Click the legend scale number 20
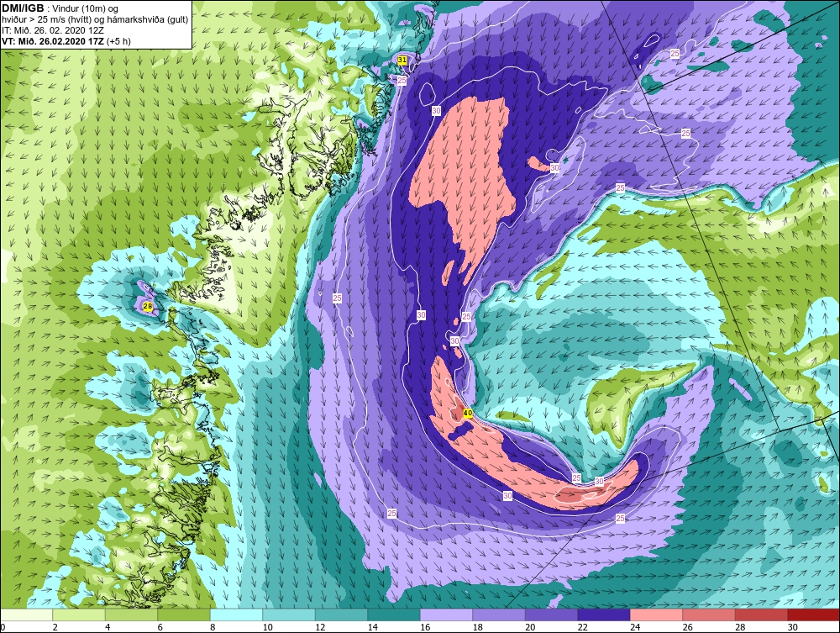Image resolution: width=840 pixels, height=633 pixels. coord(530,627)
